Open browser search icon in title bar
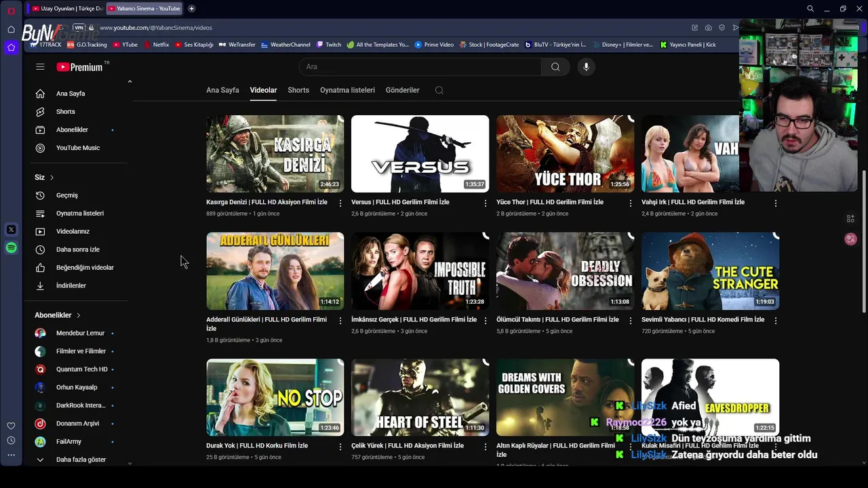Screen dimensions: 868x488 [810, 9]
